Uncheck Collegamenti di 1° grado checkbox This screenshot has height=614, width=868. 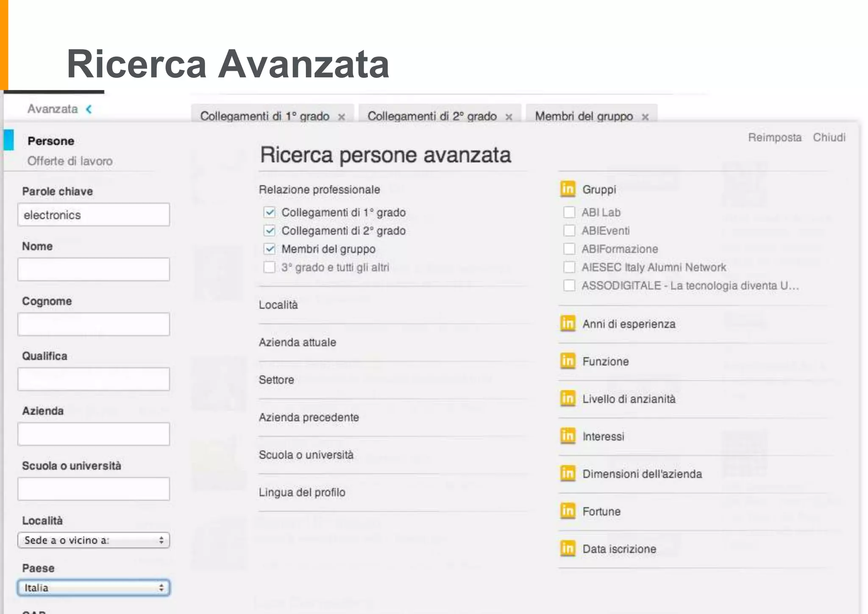click(270, 212)
